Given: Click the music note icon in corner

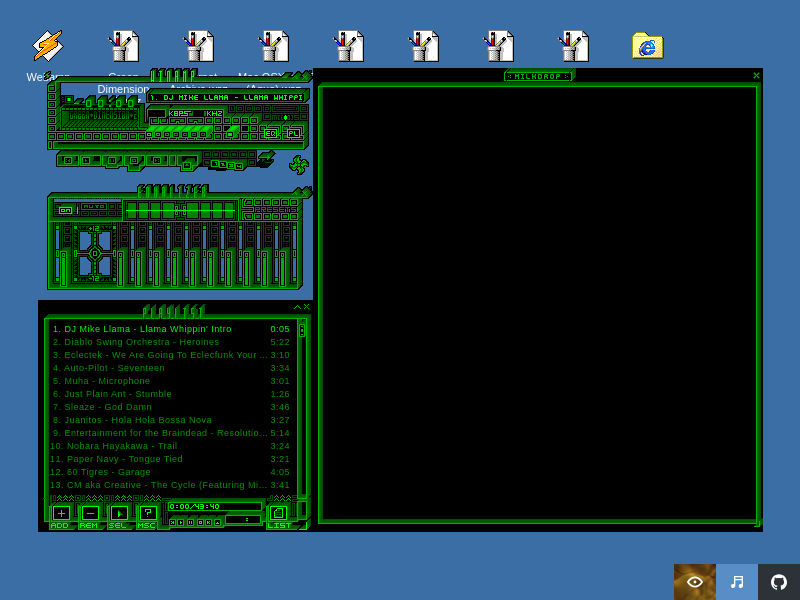Looking at the screenshot, I should click(x=737, y=582).
